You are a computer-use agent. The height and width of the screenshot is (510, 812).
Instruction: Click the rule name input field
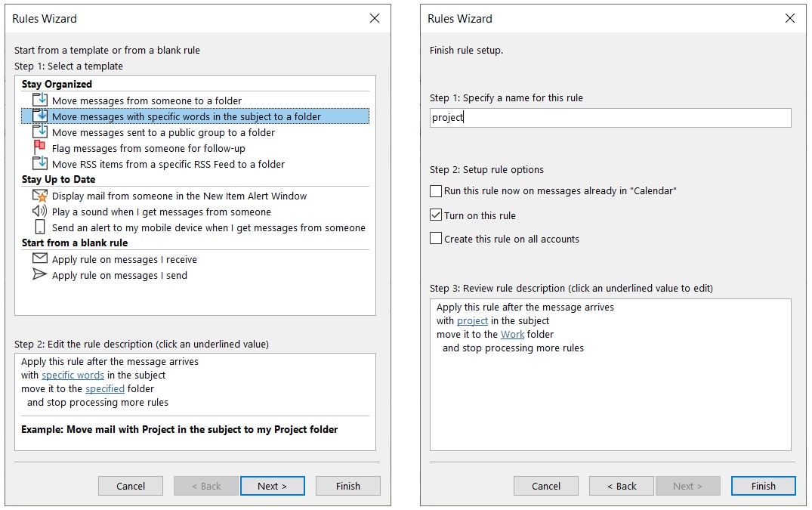coord(609,117)
